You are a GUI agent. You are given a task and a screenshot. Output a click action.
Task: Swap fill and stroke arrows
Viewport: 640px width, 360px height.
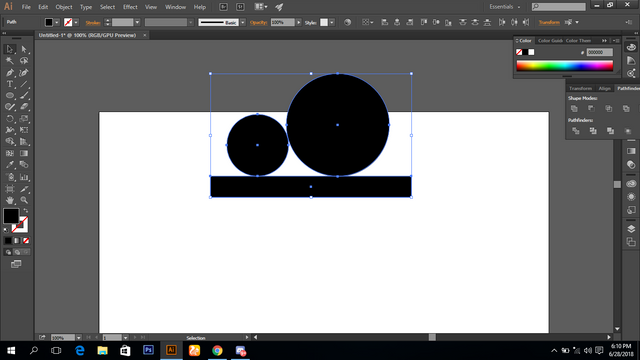26,211
